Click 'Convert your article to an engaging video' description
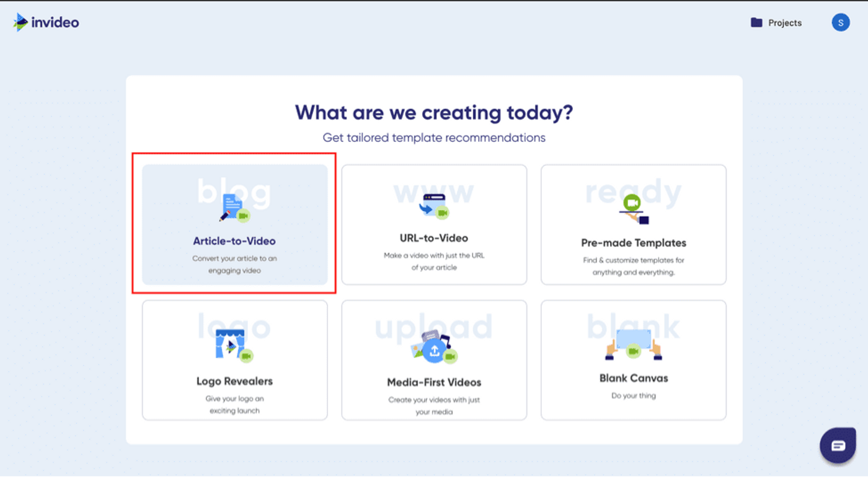 click(234, 265)
